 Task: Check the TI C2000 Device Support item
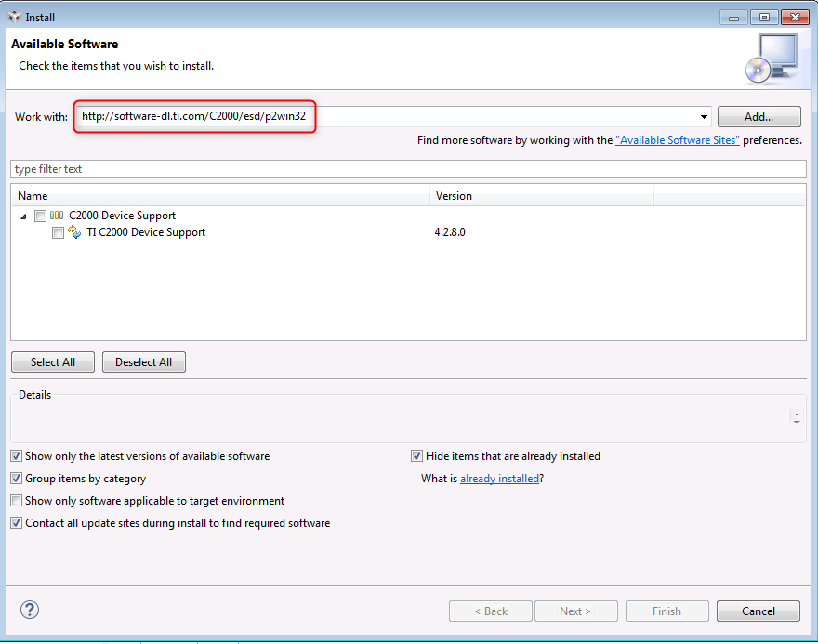click(x=58, y=231)
